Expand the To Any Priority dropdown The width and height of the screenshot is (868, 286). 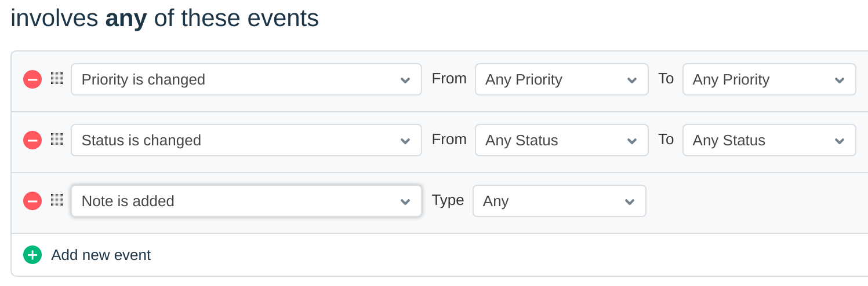click(x=769, y=79)
